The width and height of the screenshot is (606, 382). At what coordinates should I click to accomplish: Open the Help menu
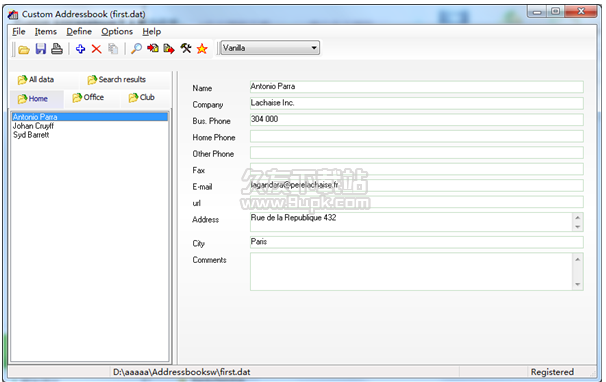(x=152, y=32)
